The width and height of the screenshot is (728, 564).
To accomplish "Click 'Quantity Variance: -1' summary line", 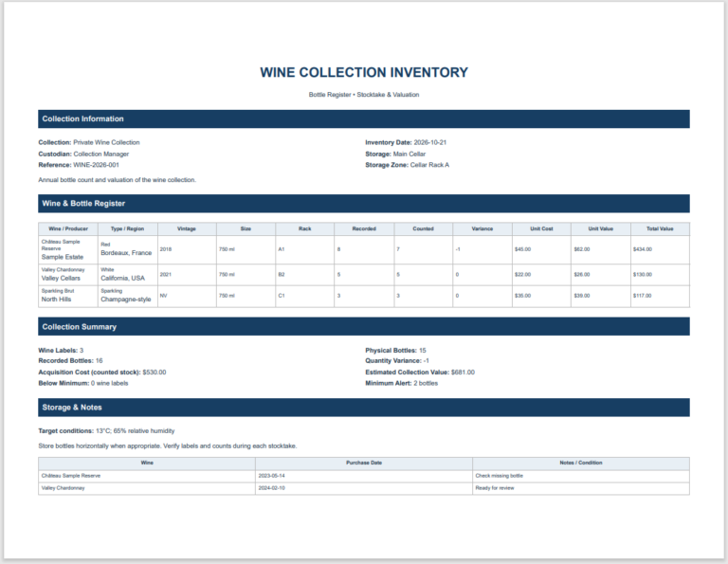I will (397, 361).
